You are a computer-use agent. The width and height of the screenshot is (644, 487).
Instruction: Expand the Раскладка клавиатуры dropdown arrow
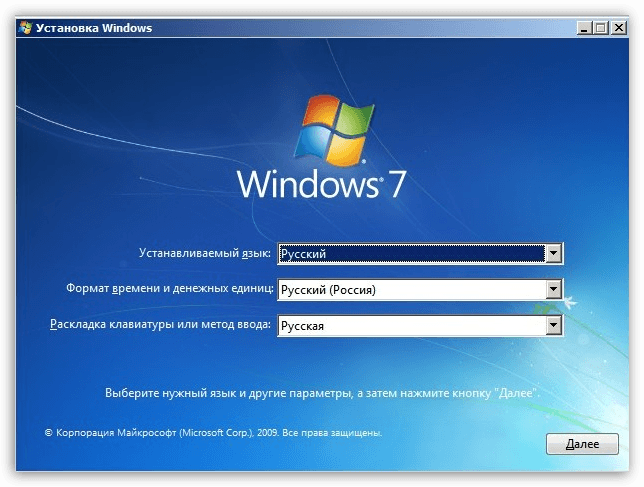point(553,325)
